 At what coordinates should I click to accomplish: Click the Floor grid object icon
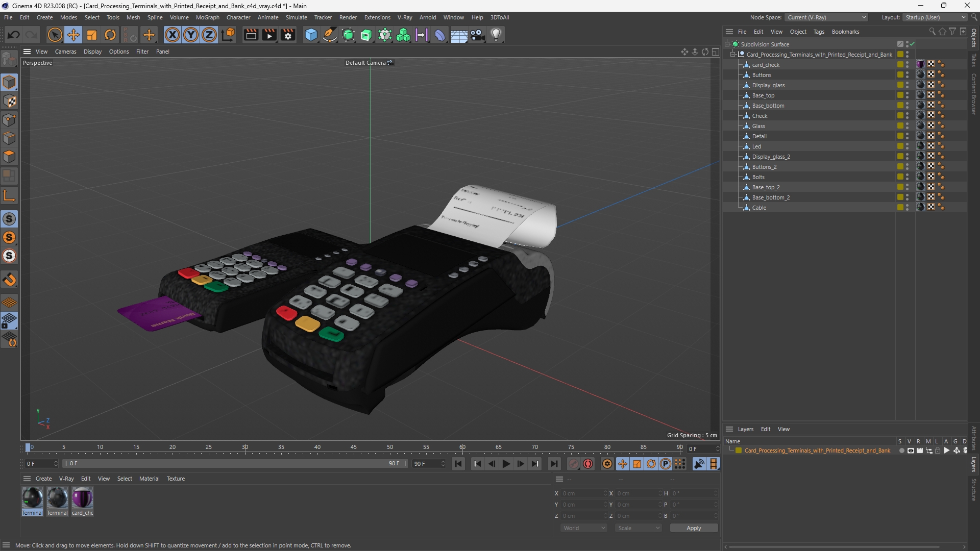click(x=459, y=35)
